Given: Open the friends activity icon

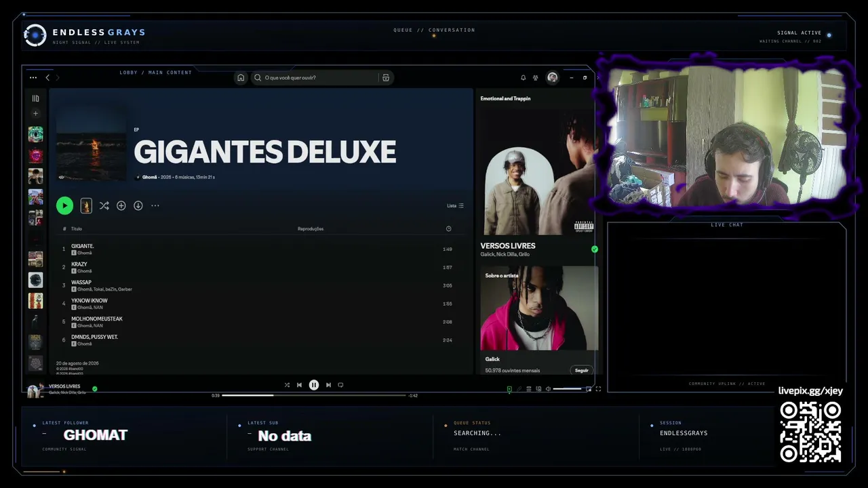Looking at the screenshot, I should 536,78.
